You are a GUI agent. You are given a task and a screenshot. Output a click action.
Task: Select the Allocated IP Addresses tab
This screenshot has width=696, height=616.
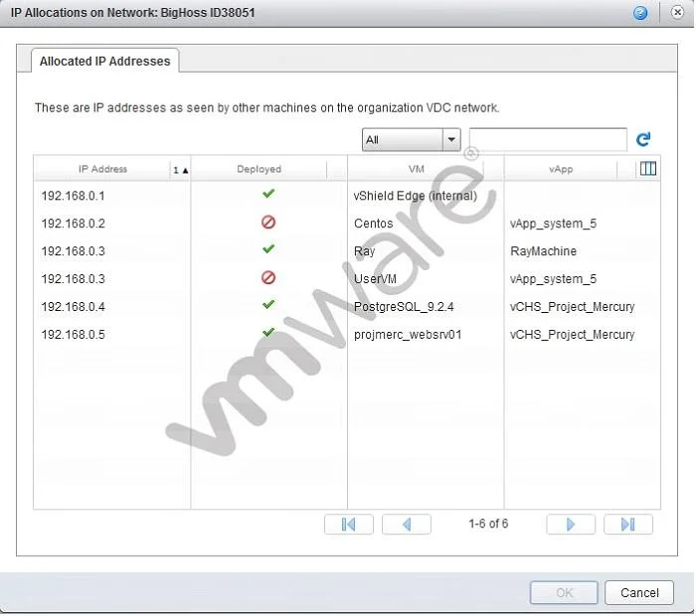coord(104,61)
